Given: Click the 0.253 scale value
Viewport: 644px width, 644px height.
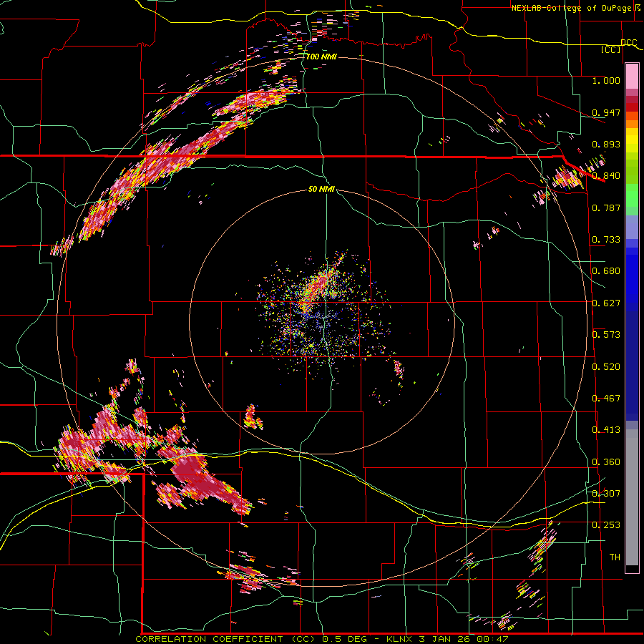Looking at the screenshot, I should (x=606, y=525).
